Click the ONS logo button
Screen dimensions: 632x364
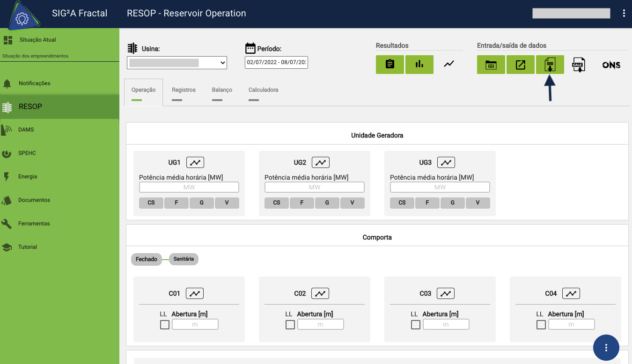click(611, 65)
